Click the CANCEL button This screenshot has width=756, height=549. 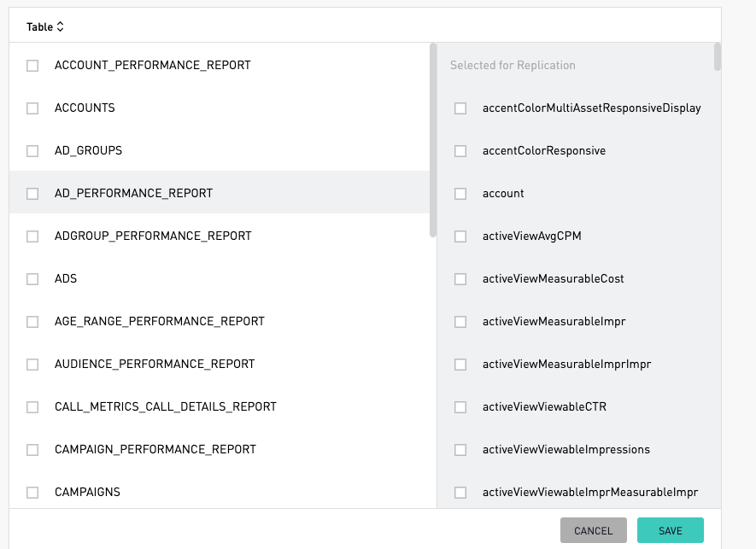594,531
